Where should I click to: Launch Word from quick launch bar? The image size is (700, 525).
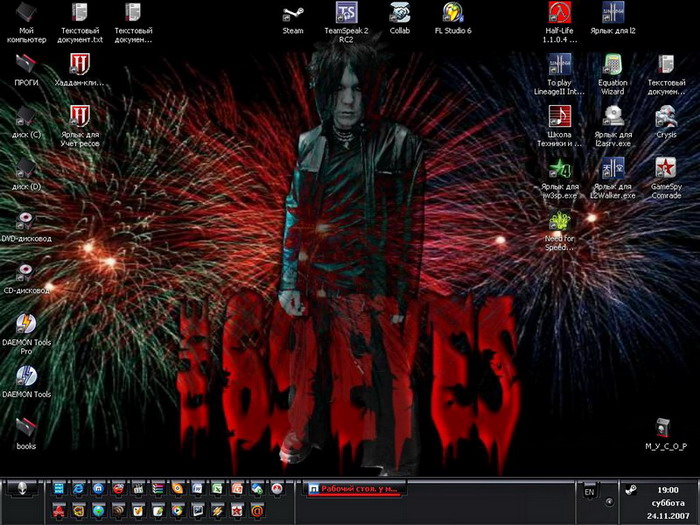(197, 489)
